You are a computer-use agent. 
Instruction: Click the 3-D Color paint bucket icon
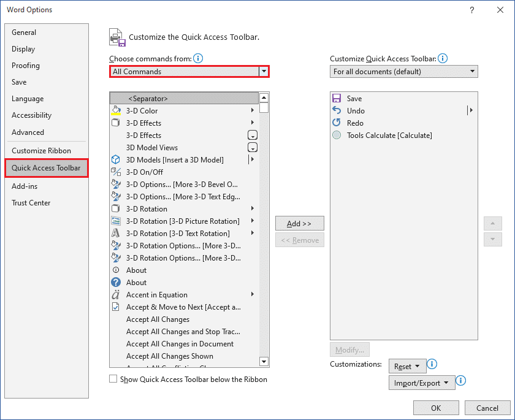coord(116,111)
